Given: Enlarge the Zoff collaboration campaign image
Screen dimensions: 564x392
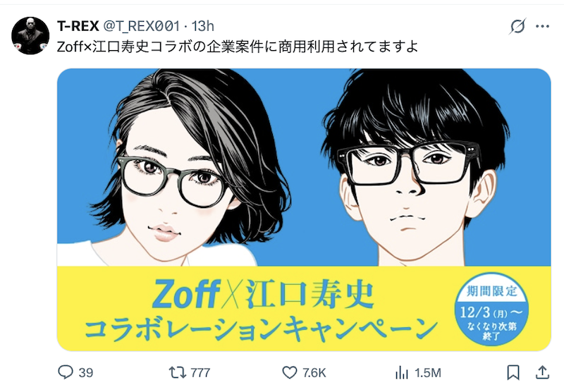Looking at the screenshot, I should point(304,209).
